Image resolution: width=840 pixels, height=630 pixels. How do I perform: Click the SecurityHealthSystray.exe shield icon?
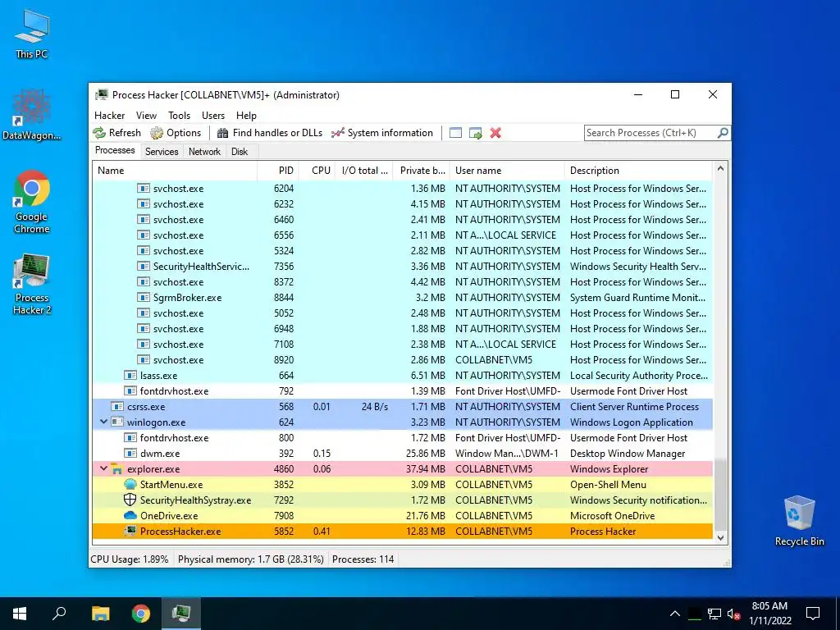click(130, 500)
